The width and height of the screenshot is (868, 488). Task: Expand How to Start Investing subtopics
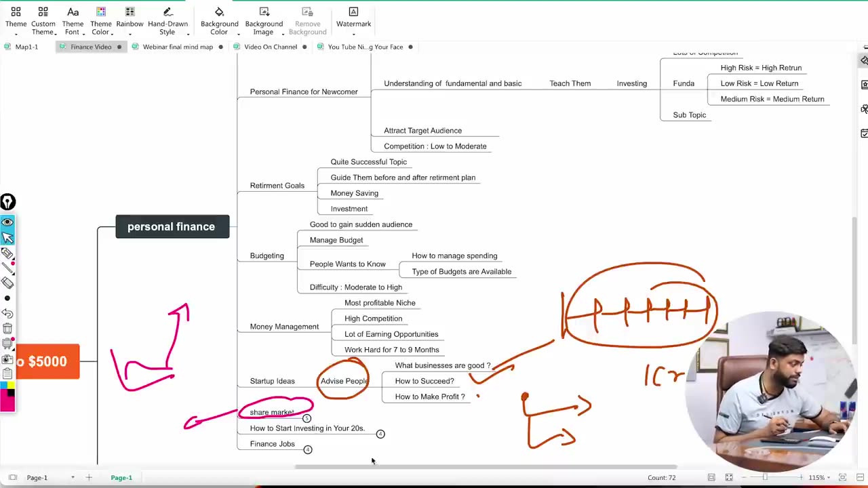click(x=380, y=434)
